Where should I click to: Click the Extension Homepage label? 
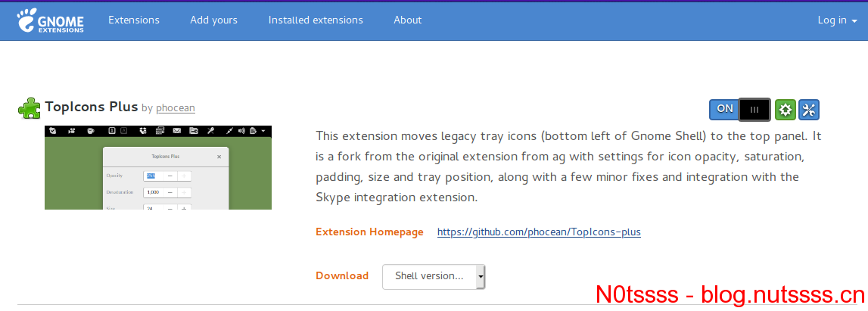click(369, 232)
